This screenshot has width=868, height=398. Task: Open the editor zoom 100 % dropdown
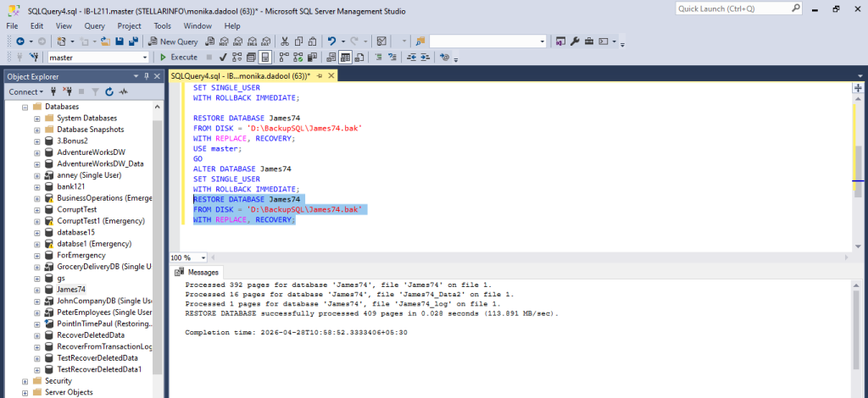tap(203, 257)
